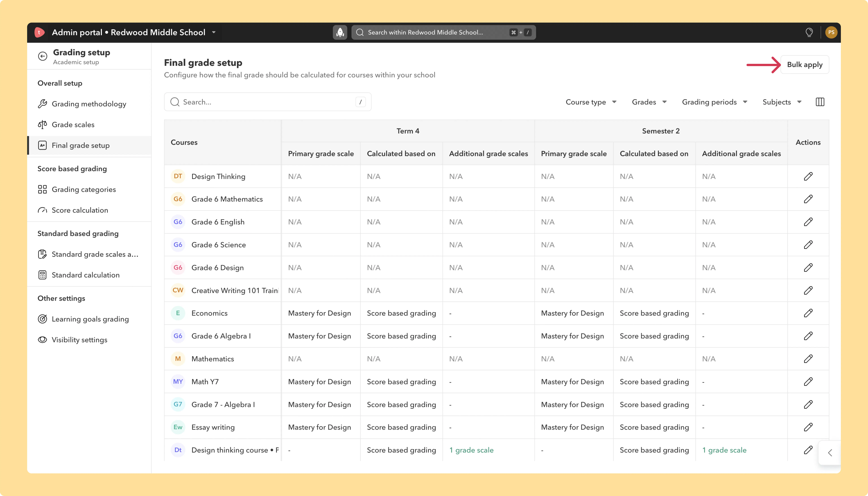Edit the Creative Writing 101 row
Image resolution: width=868 pixels, height=496 pixels.
coord(808,290)
